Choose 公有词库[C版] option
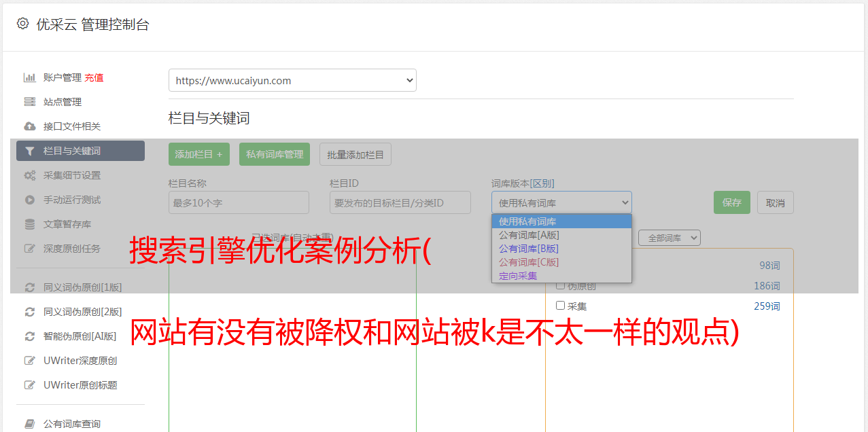 [561, 262]
